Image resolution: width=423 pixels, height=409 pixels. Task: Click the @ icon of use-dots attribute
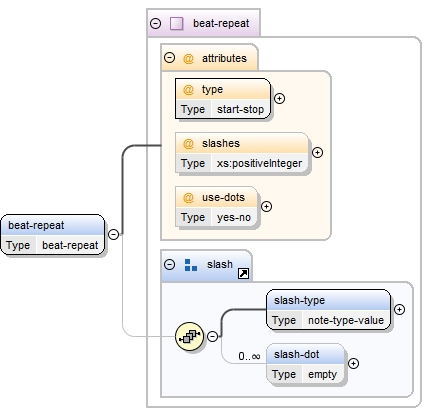coord(188,198)
